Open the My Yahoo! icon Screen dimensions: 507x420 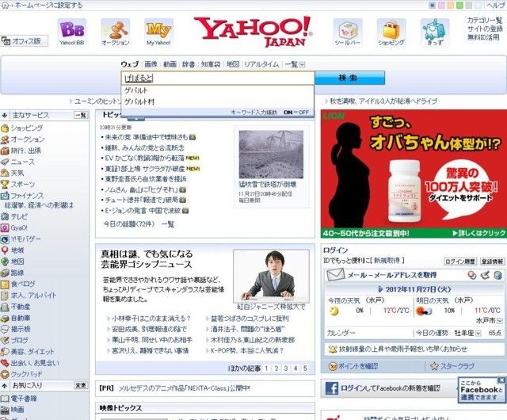click(158, 32)
